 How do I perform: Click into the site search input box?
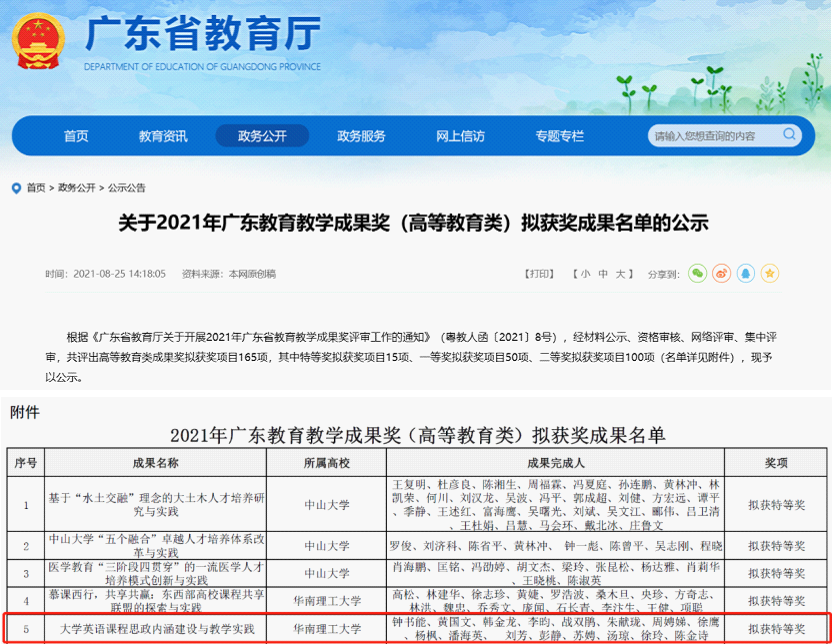(712, 136)
